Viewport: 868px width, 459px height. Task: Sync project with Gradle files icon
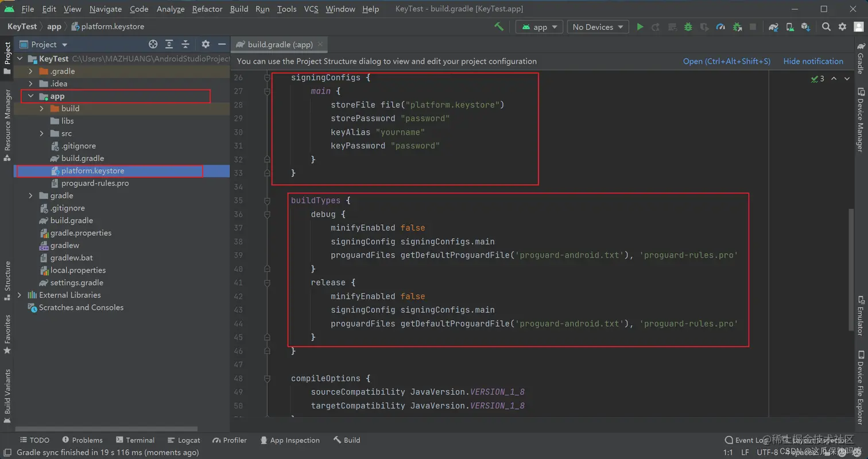tap(774, 26)
